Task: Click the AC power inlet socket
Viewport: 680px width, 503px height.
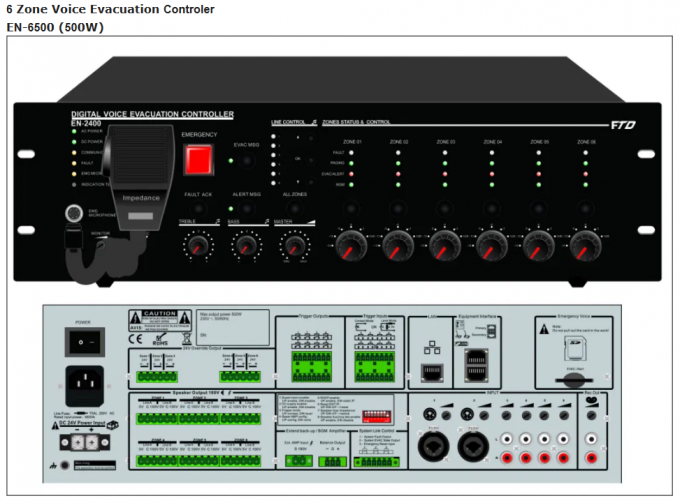Action: [86, 381]
